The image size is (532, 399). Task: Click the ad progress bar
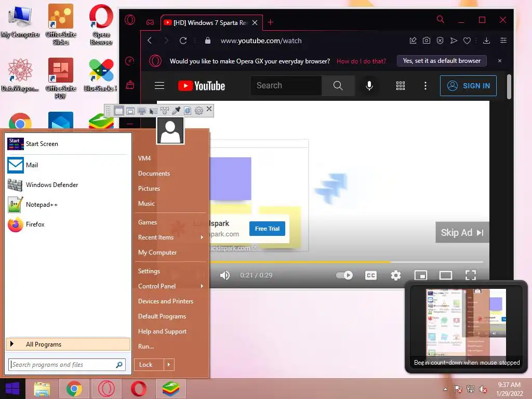click(x=347, y=262)
